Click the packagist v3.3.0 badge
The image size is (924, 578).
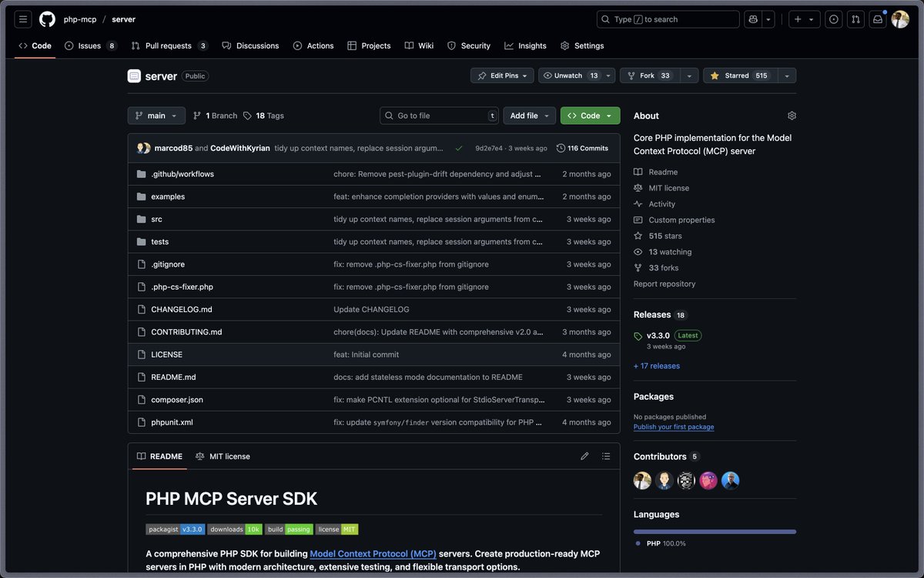175,529
